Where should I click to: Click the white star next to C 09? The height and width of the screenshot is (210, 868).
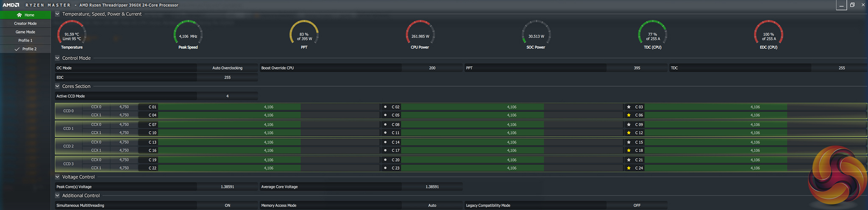pyautogui.click(x=629, y=125)
